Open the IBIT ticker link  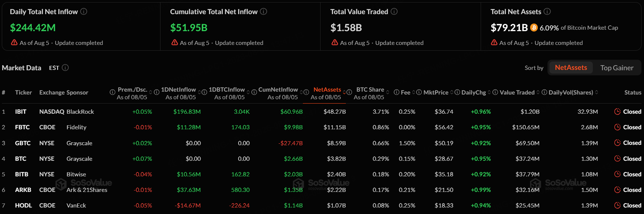[21, 112]
